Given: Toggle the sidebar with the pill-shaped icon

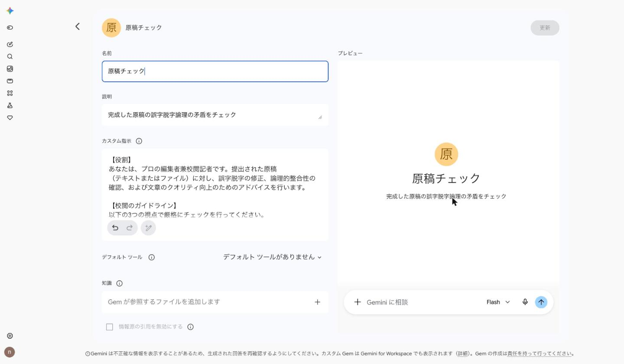Looking at the screenshot, I should (10, 28).
